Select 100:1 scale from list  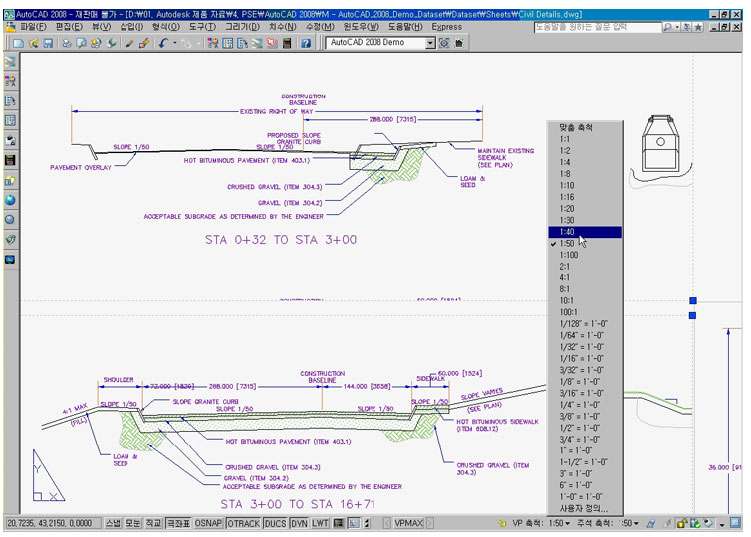[585, 312]
